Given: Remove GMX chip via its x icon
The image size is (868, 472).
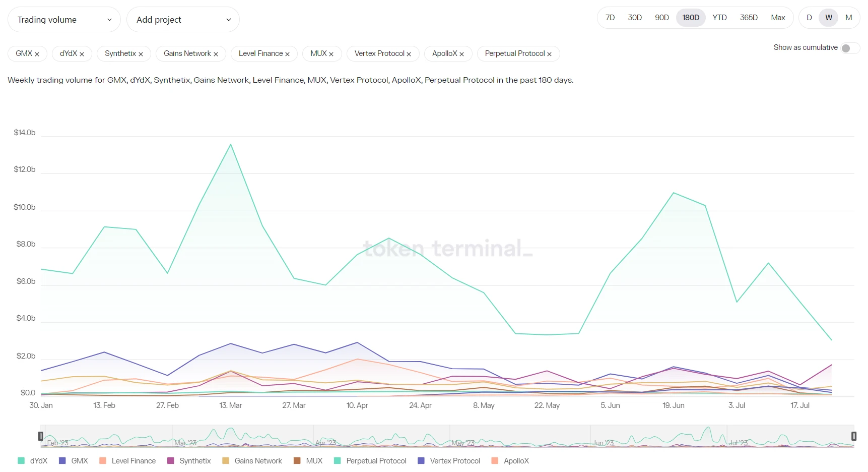Looking at the screenshot, I should (37, 54).
